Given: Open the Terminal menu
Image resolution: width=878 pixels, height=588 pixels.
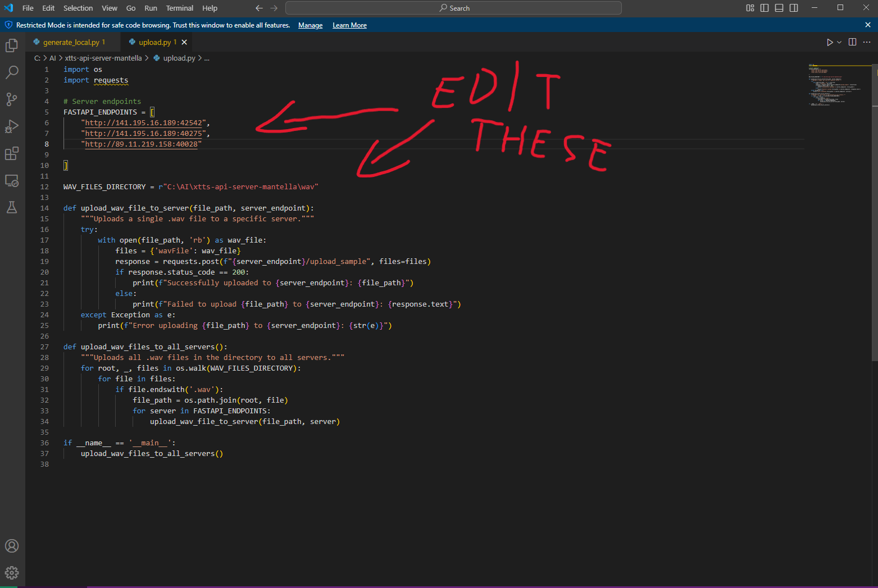Looking at the screenshot, I should [179, 8].
